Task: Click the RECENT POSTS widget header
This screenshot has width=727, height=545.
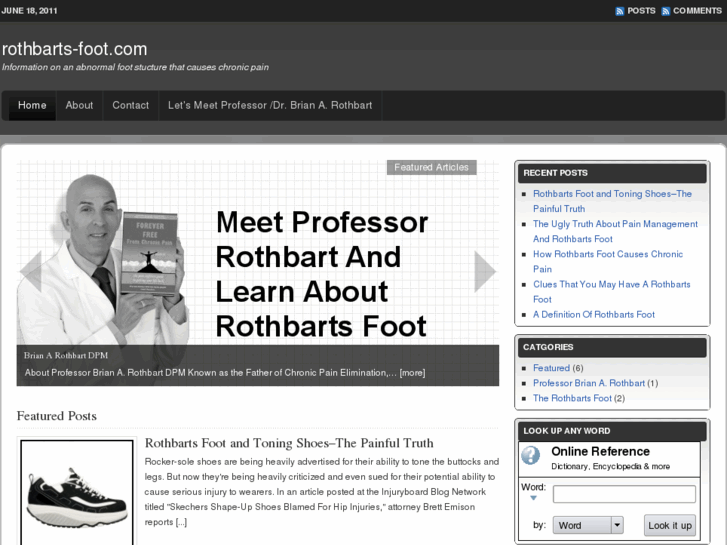Action: (x=612, y=173)
